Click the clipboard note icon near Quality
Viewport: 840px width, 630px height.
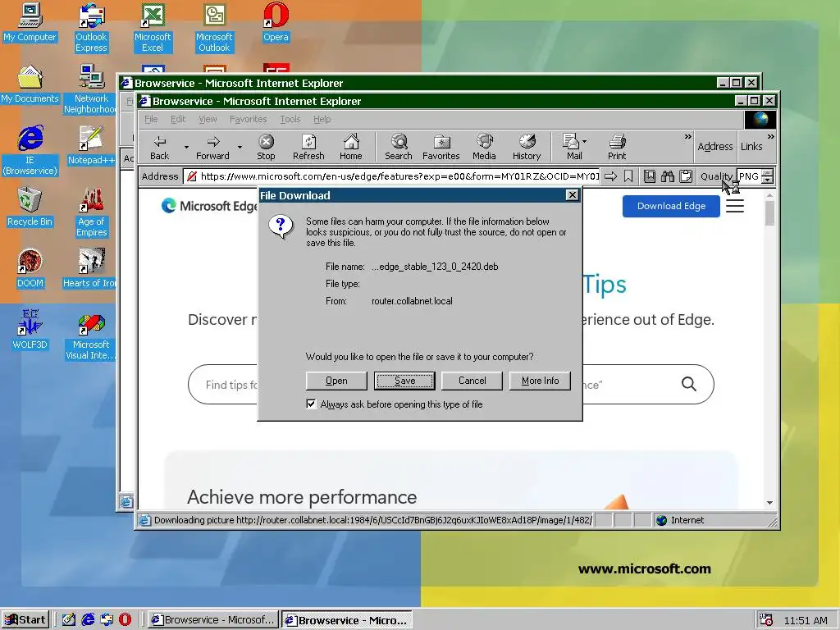(x=685, y=176)
